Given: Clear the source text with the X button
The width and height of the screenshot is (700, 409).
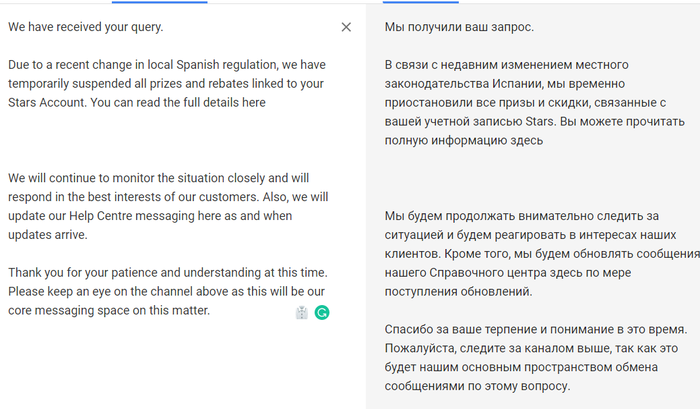Looking at the screenshot, I should tap(346, 27).
